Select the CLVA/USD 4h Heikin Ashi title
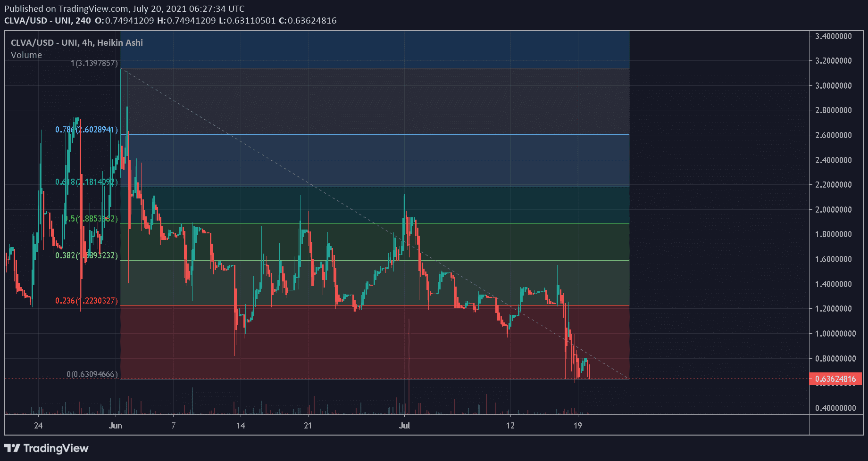 coord(77,43)
